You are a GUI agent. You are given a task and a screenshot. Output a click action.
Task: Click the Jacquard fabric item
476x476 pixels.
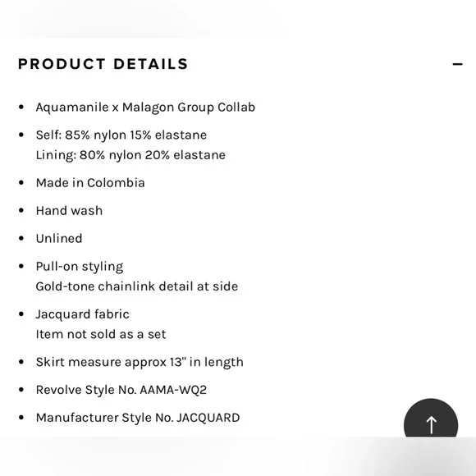[x=83, y=314]
